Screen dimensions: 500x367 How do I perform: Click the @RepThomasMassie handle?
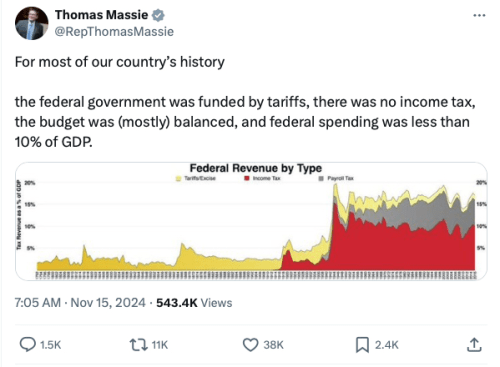click(x=114, y=32)
